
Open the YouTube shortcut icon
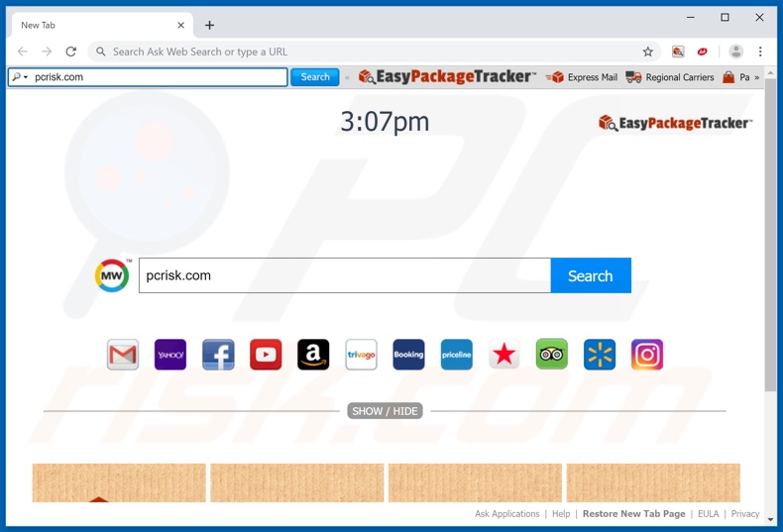(266, 355)
